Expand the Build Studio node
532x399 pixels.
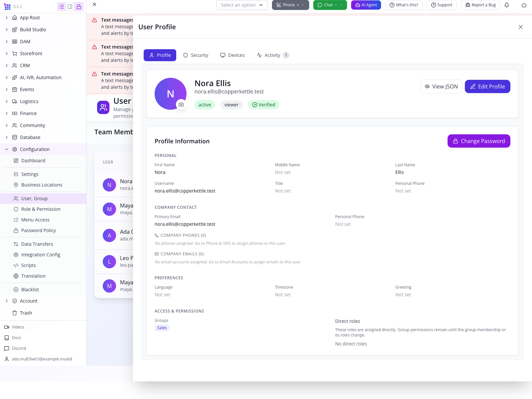point(7,30)
